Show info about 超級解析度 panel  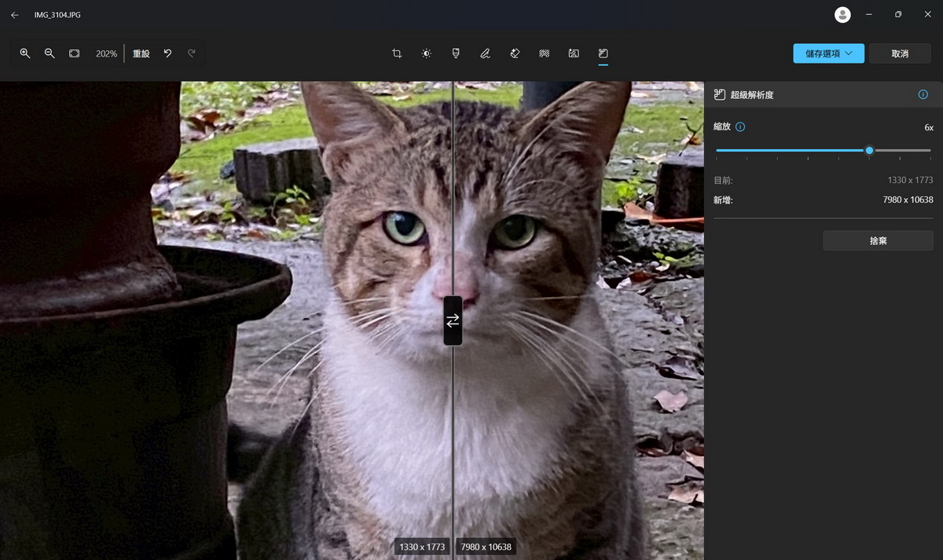[x=923, y=94]
